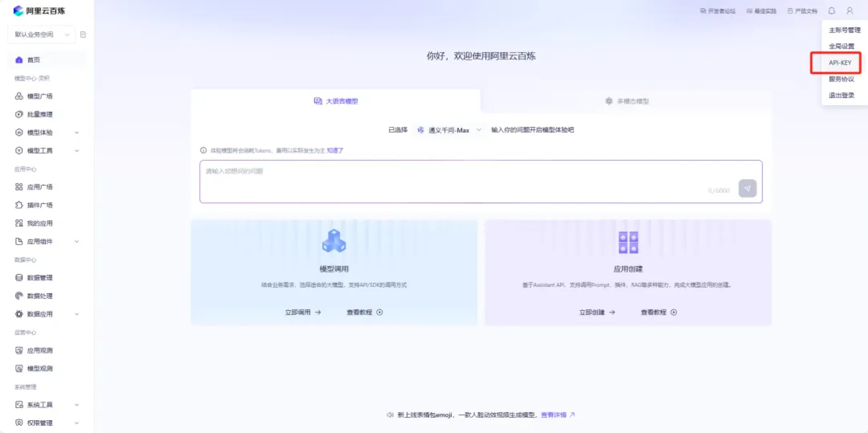Open 插件广场 via its puzzle icon
Screen dimensions: 868x433
tap(19, 205)
